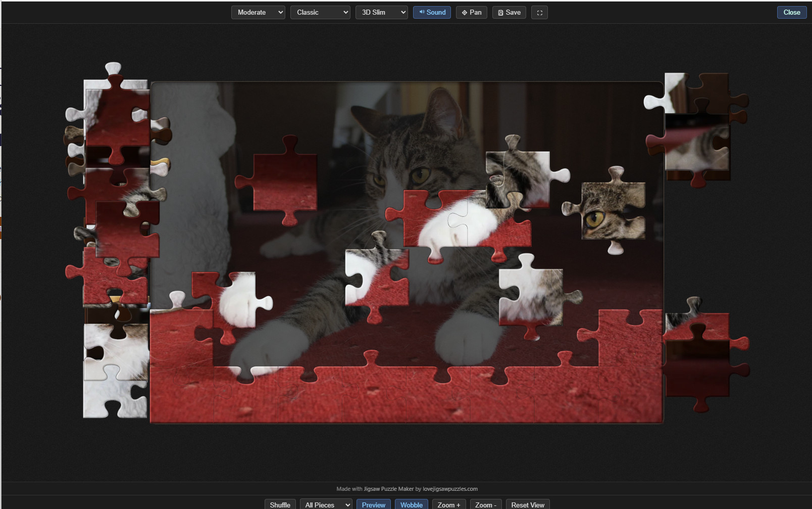
Task: Shuffle the puzzle pieces
Action: coord(280,504)
